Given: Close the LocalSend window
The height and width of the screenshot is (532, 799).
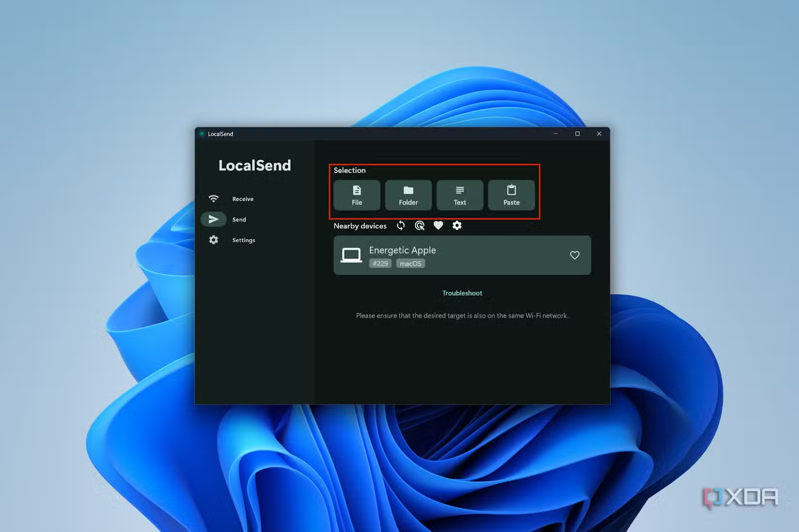Looking at the screenshot, I should [599, 134].
